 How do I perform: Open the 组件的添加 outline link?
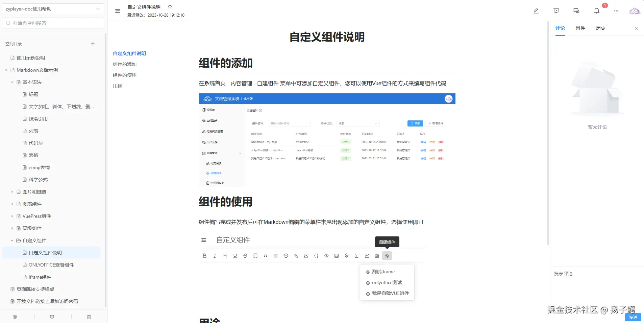(124, 64)
